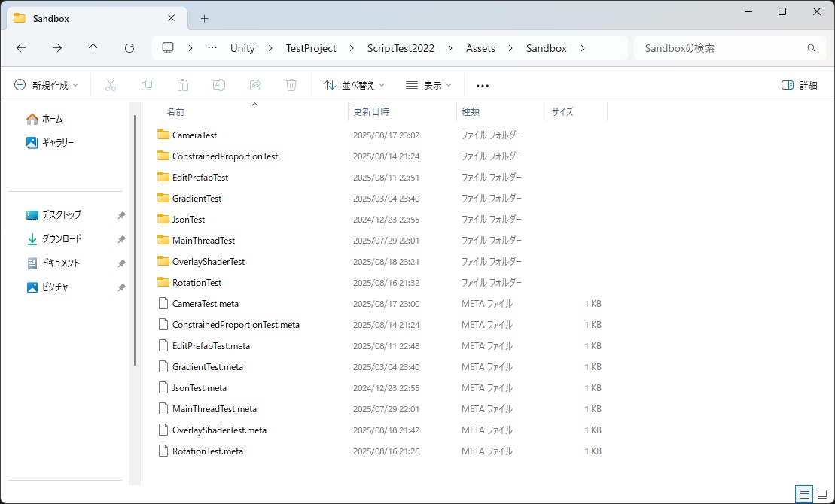Open the see more ellipsis menu
This screenshot has height=504, width=835.
coord(483,85)
